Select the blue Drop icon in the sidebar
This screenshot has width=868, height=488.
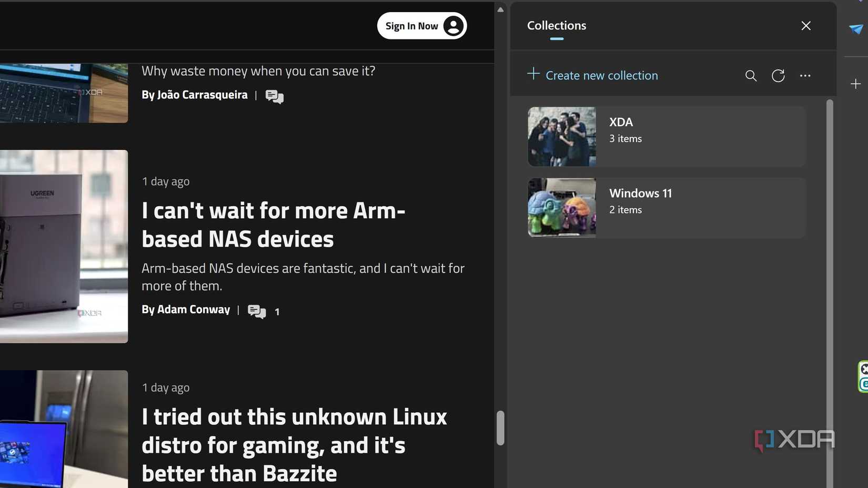856,30
